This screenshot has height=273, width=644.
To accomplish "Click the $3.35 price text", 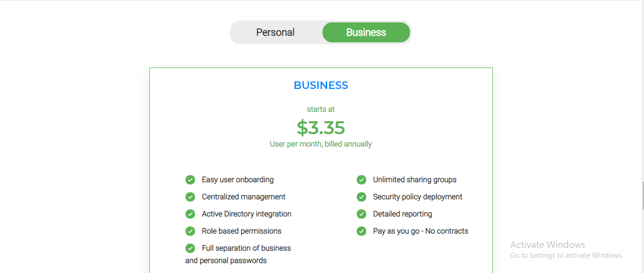I will (x=321, y=127).
